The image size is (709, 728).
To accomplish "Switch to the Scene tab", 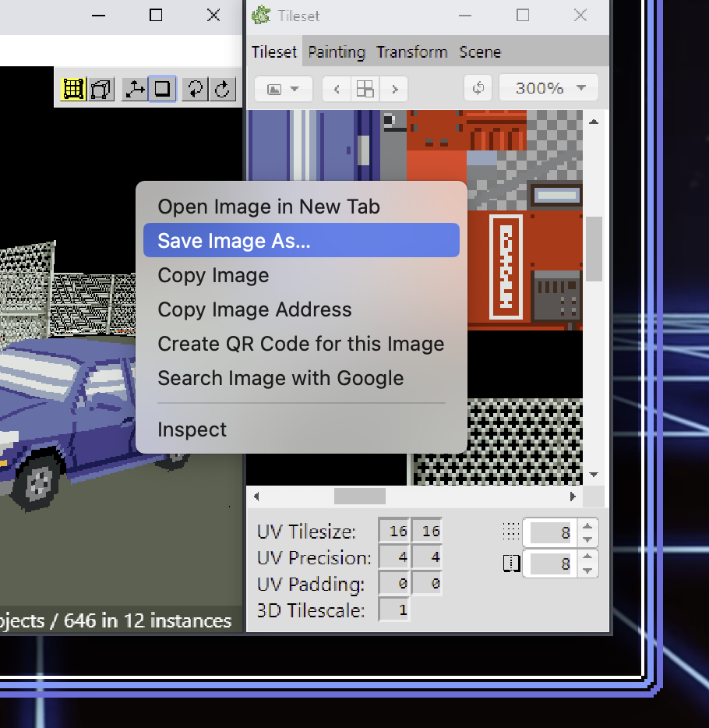I will pyautogui.click(x=480, y=51).
